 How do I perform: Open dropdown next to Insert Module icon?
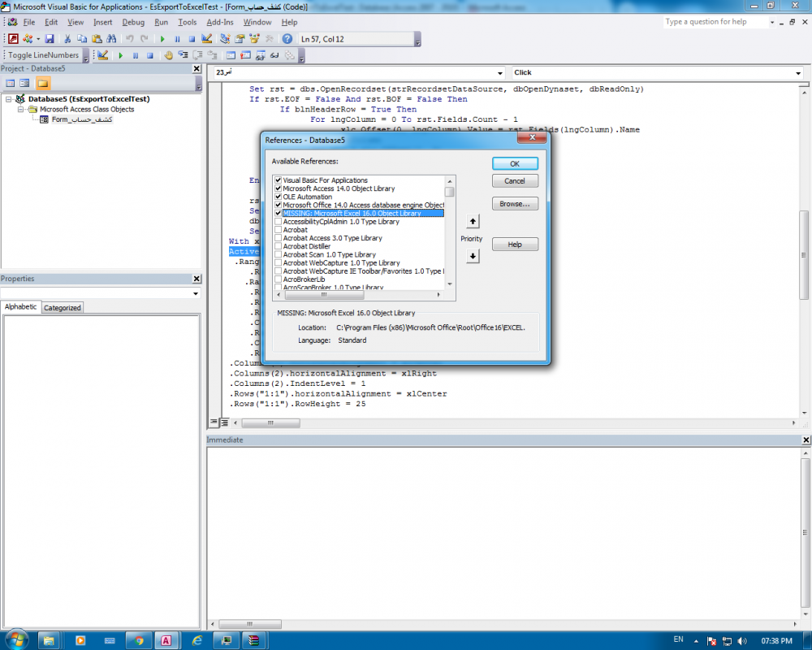click(x=38, y=39)
